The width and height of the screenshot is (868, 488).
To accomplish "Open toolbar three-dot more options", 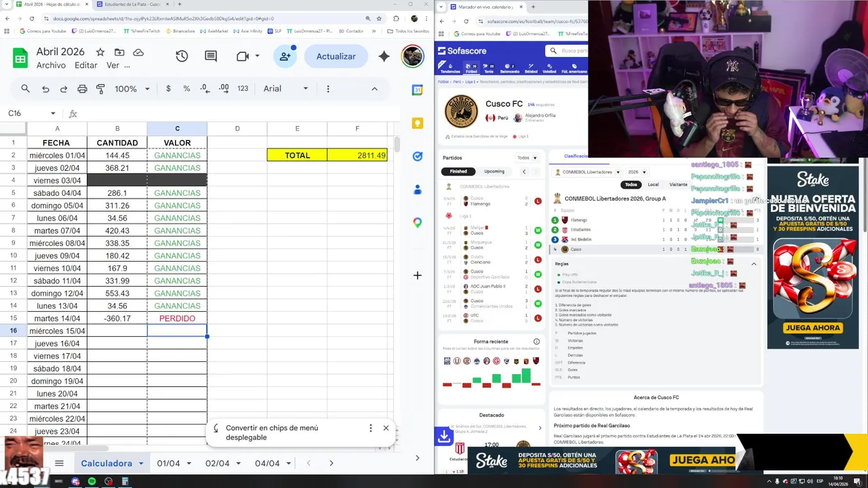I will [x=328, y=89].
